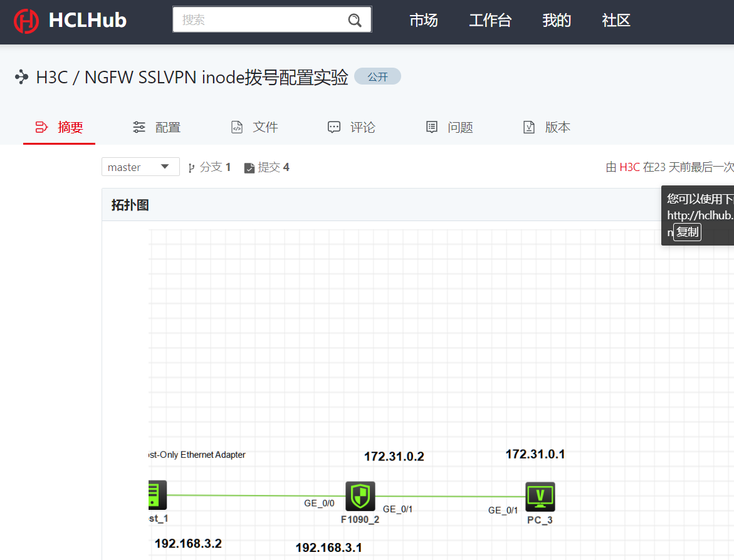Screen dimensions: 734x560
Task: Click the 配置 sliders icon
Action: pyautogui.click(x=139, y=127)
